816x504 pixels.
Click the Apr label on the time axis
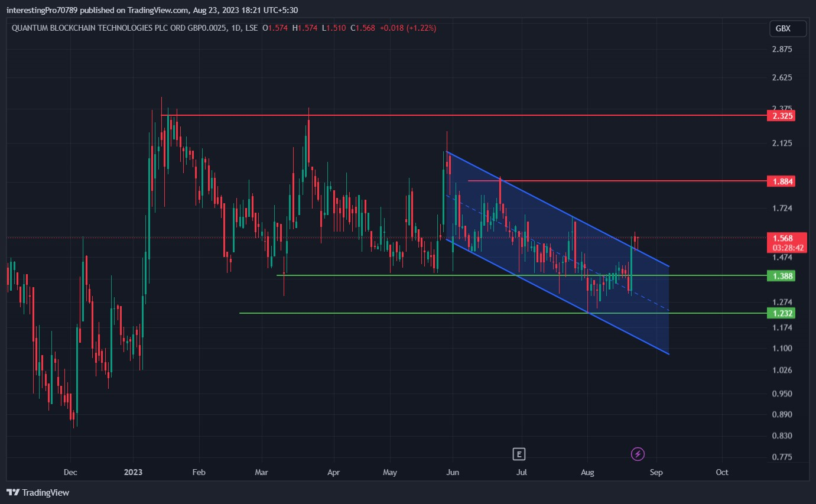(334, 473)
